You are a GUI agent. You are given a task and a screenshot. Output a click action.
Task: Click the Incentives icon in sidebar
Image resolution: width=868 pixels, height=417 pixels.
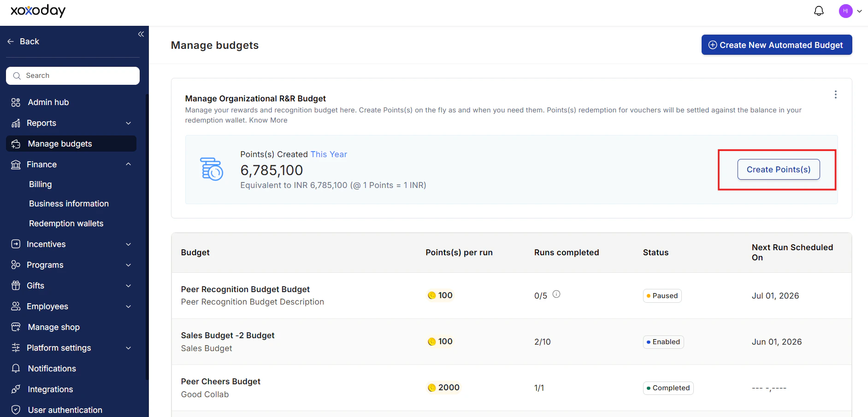[x=16, y=244]
